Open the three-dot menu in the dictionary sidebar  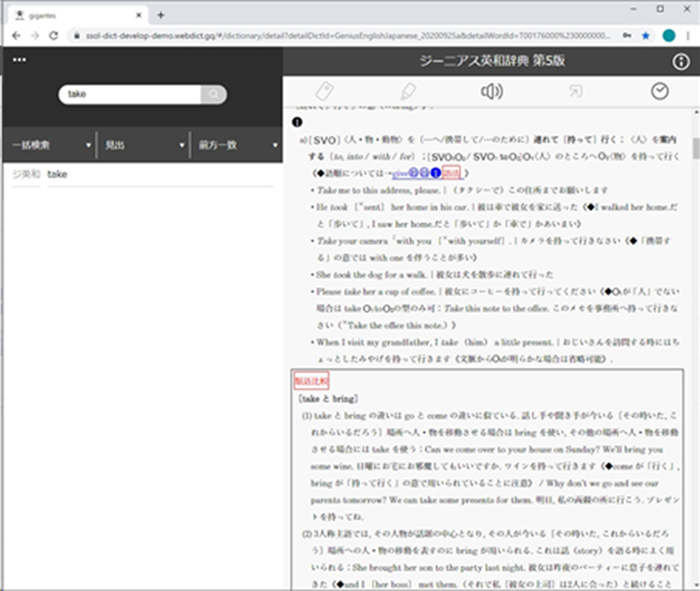tap(19, 60)
